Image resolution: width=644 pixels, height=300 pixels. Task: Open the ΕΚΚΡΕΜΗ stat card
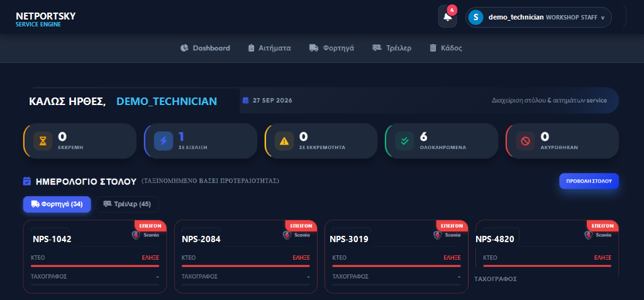click(80, 141)
